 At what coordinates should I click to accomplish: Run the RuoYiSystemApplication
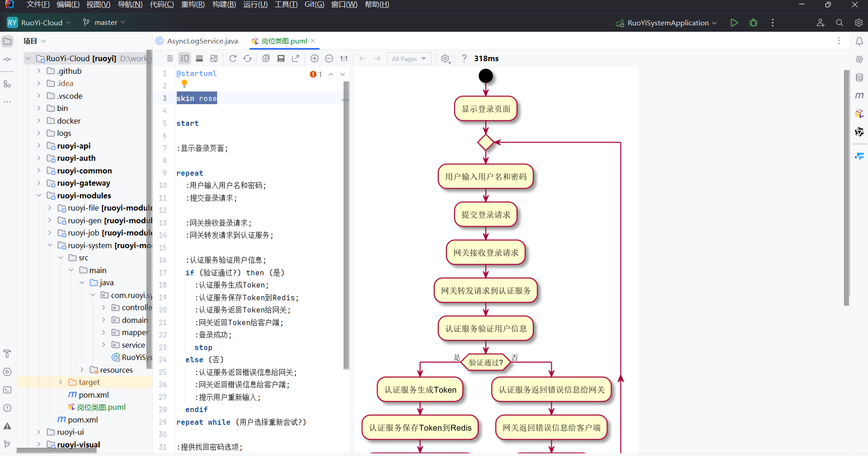[x=734, y=23]
